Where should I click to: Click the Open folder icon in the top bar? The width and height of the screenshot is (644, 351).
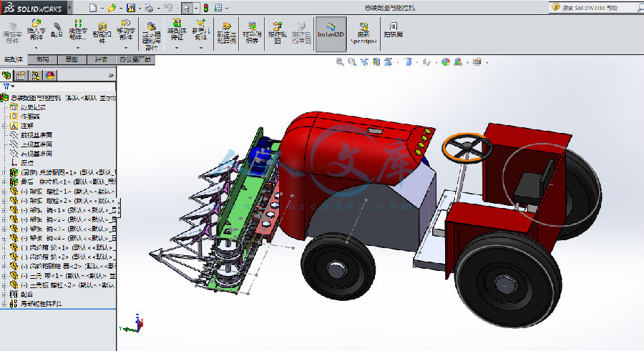click(x=112, y=8)
